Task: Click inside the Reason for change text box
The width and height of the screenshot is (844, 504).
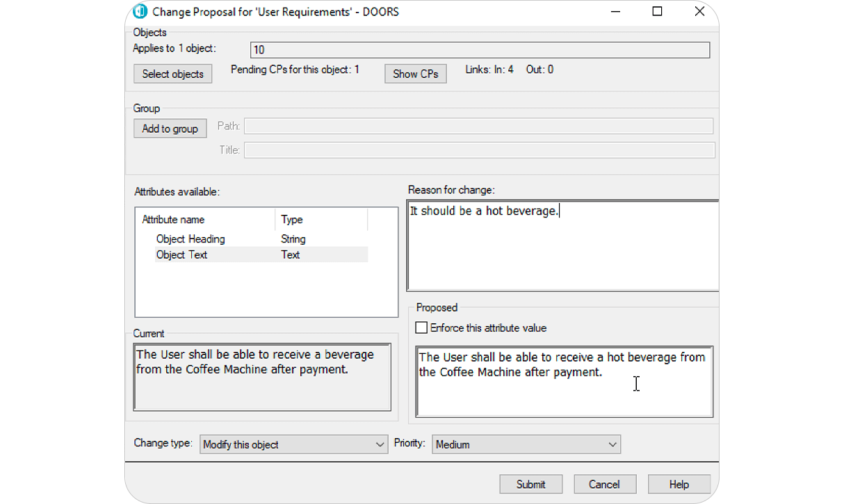Action: click(562, 243)
